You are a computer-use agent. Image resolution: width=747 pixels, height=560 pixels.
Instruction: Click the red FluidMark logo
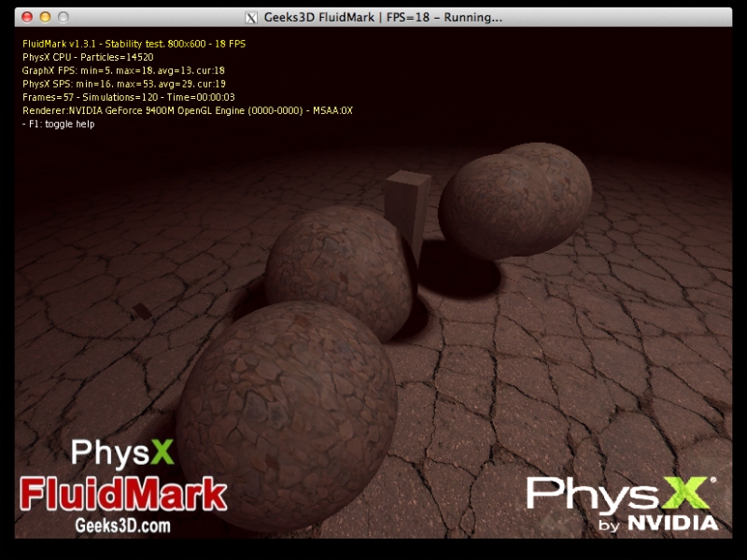tap(123, 494)
